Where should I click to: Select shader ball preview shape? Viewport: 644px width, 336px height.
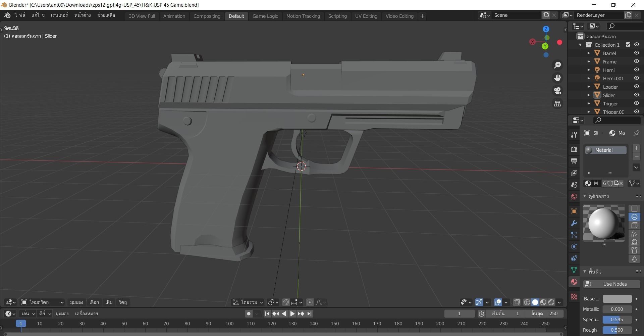coord(634,242)
